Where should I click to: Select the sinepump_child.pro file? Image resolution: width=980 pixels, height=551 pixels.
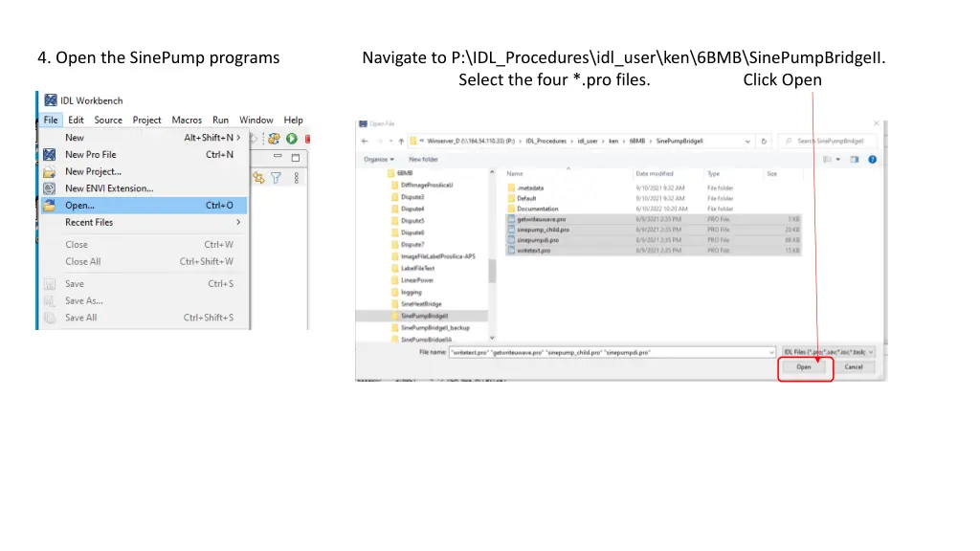pos(653,230)
